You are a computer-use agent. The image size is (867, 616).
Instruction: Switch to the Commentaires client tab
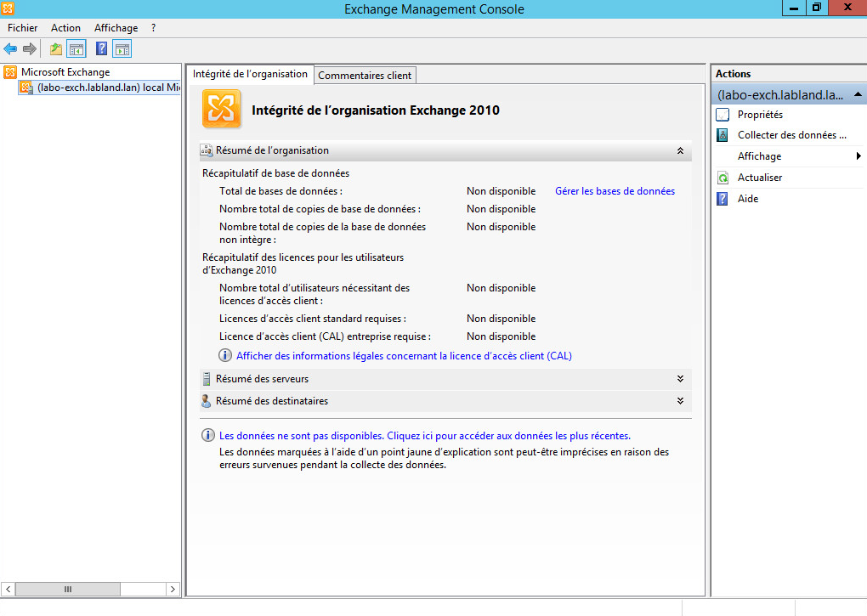365,76
